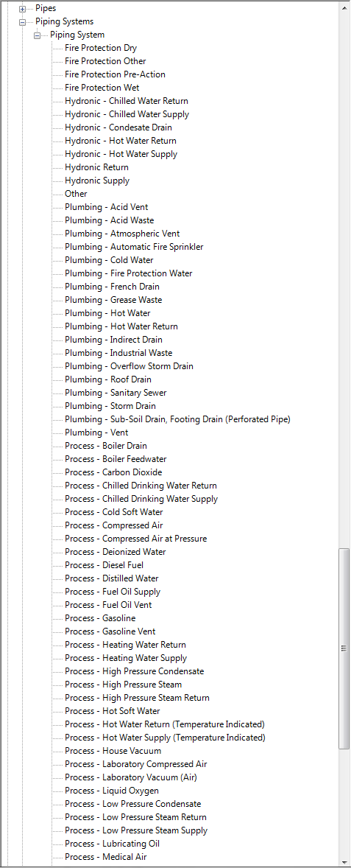
Task: Expand the Pipes tree node
Action: point(23,9)
